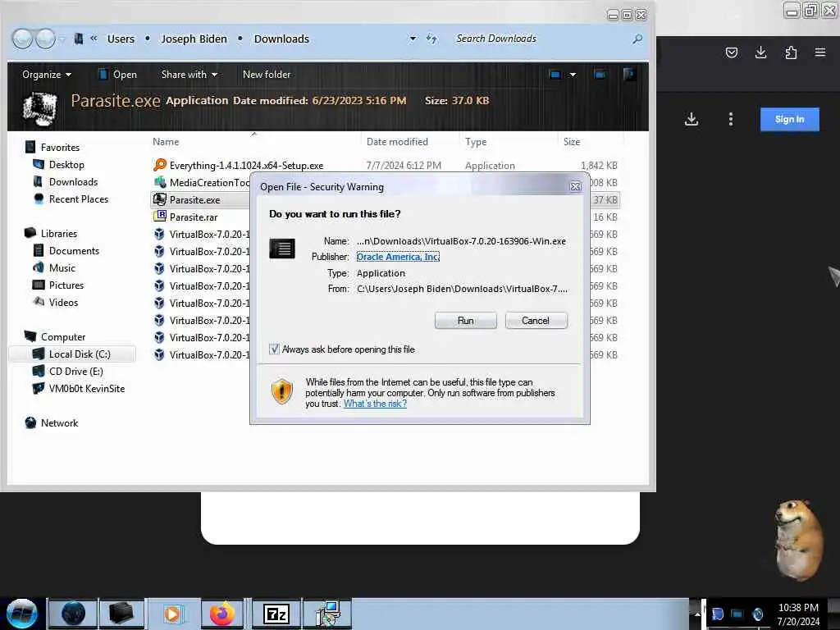Image resolution: width=840 pixels, height=630 pixels.
Task: Open the Oracle America, Inc. publisher link
Action: (x=398, y=257)
